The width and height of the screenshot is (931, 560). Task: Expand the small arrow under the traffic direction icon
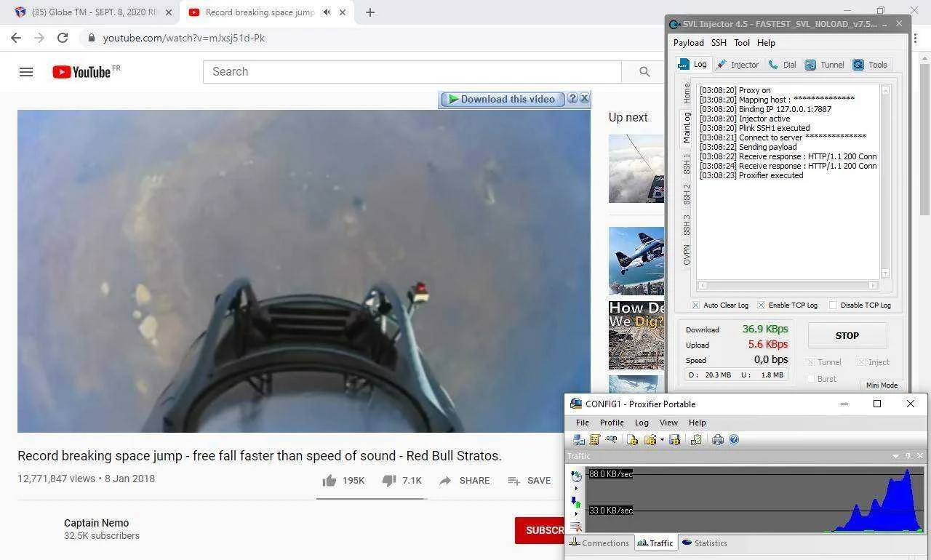pyautogui.click(x=576, y=513)
